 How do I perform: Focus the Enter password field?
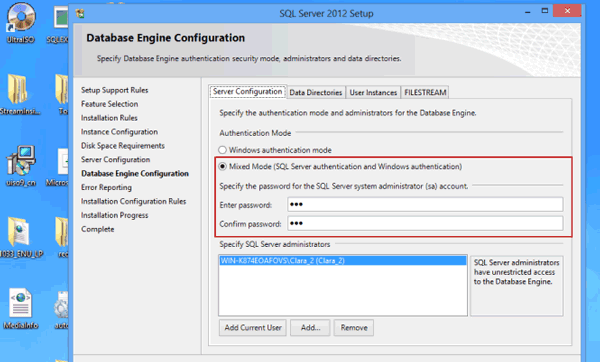tap(425, 204)
